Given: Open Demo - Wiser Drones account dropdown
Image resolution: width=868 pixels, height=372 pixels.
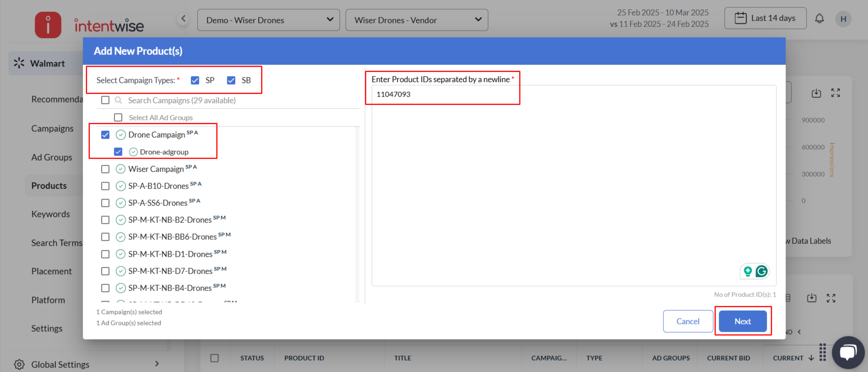Looking at the screenshot, I should coord(269,20).
